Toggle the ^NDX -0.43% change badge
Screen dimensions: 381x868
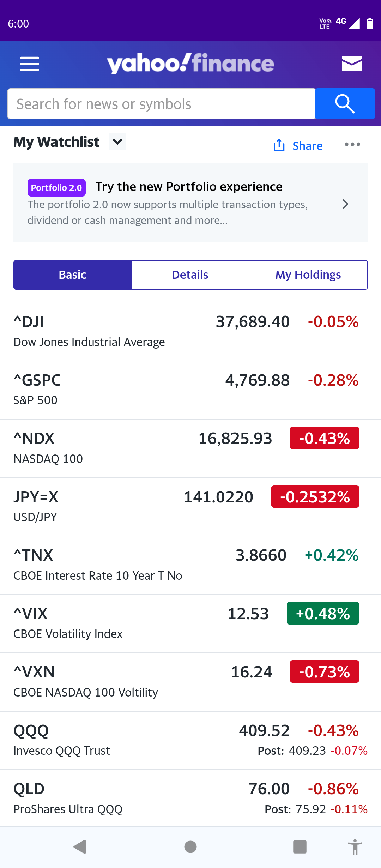point(324,438)
